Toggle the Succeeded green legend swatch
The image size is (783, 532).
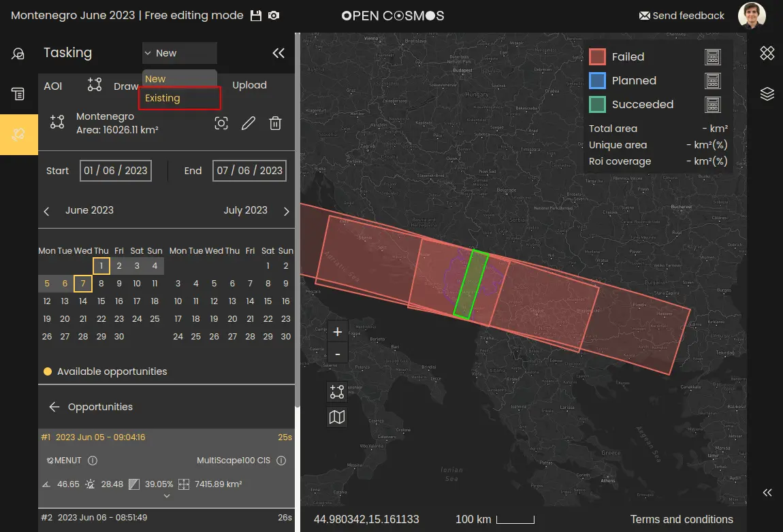coord(597,104)
